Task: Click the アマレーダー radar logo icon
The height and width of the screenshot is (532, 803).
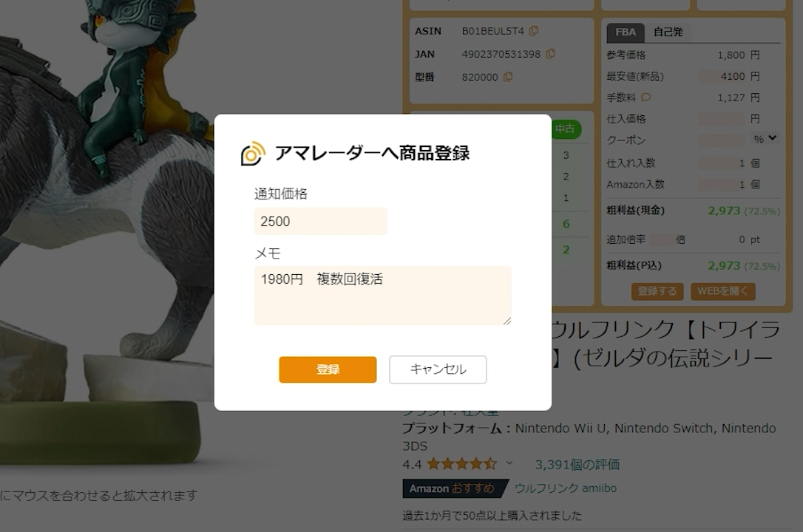Action: (x=253, y=154)
